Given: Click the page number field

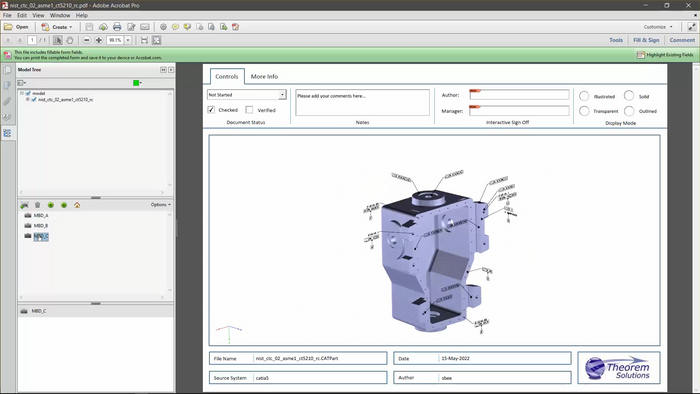Looking at the screenshot, I should coord(32,40).
